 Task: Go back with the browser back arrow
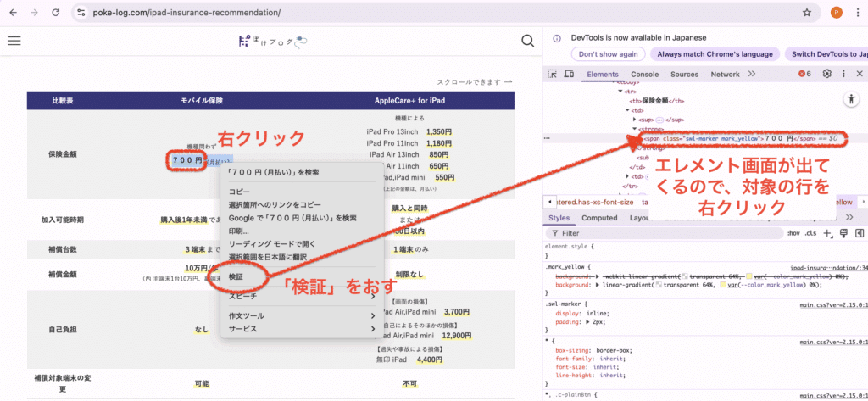point(14,12)
